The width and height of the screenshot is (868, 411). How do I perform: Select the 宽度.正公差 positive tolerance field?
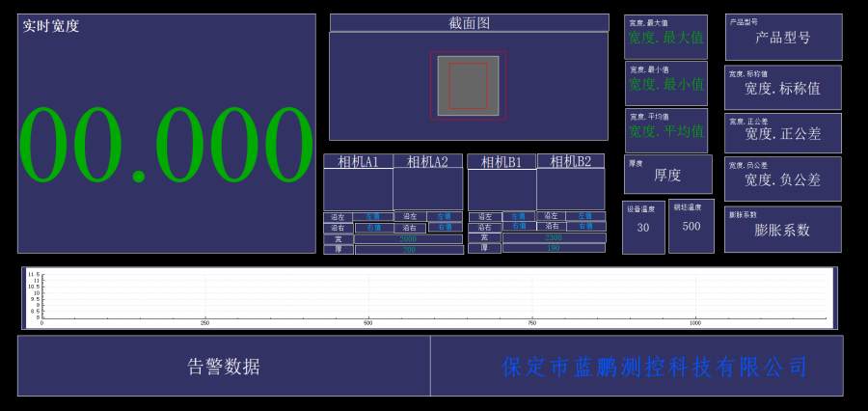782,134
